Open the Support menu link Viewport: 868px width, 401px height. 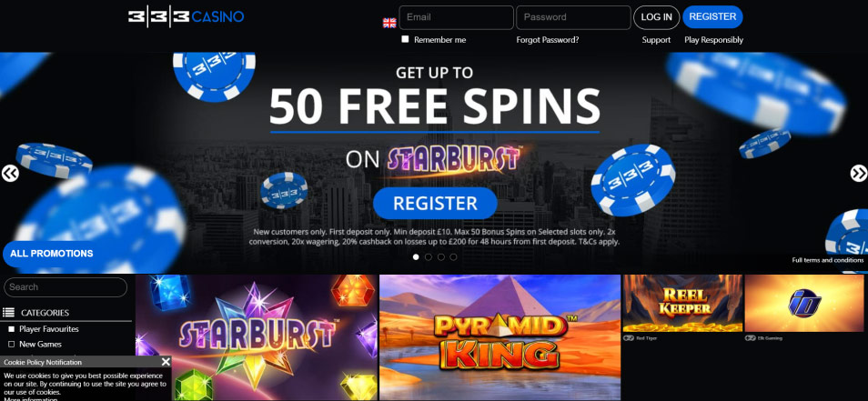(x=656, y=40)
